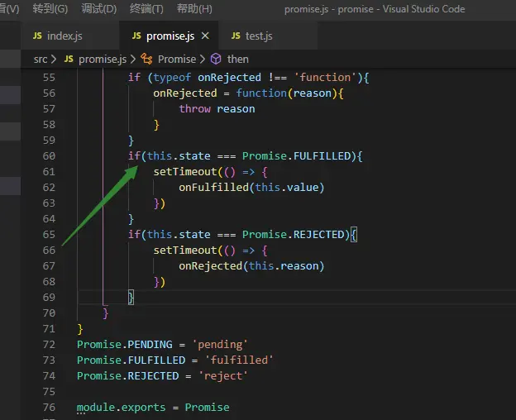Click the then breadcrumb item
Viewport: 516px width, 420px height.
tap(238, 60)
